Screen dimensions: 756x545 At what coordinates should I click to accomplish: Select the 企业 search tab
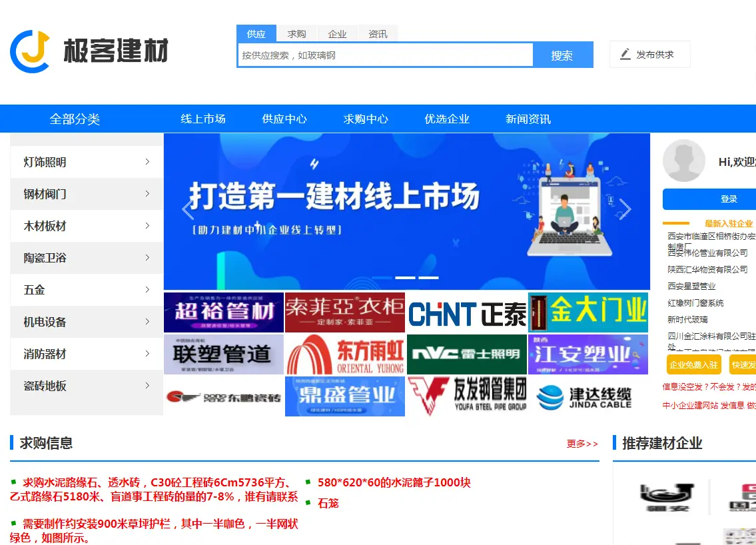pos(337,34)
